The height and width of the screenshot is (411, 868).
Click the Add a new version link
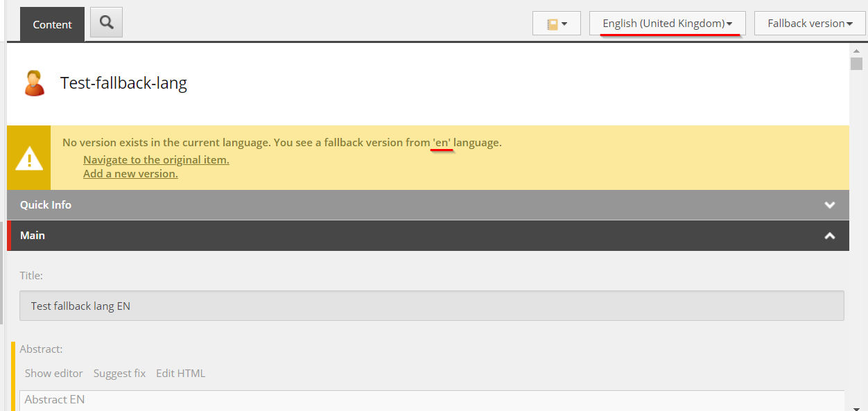pos(130,173)
